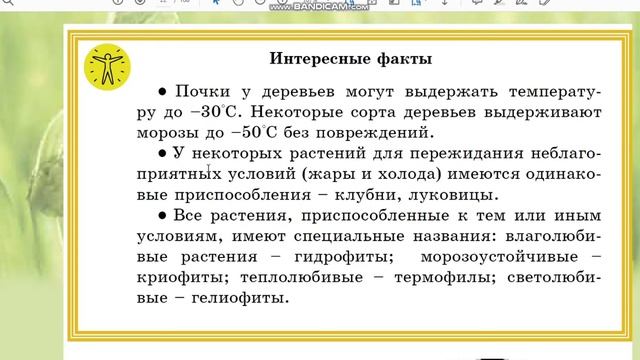The height and width of the screenshot is (360, 640).
Task: Click the heading "Интересные факты"
Action: click(351, 59)
